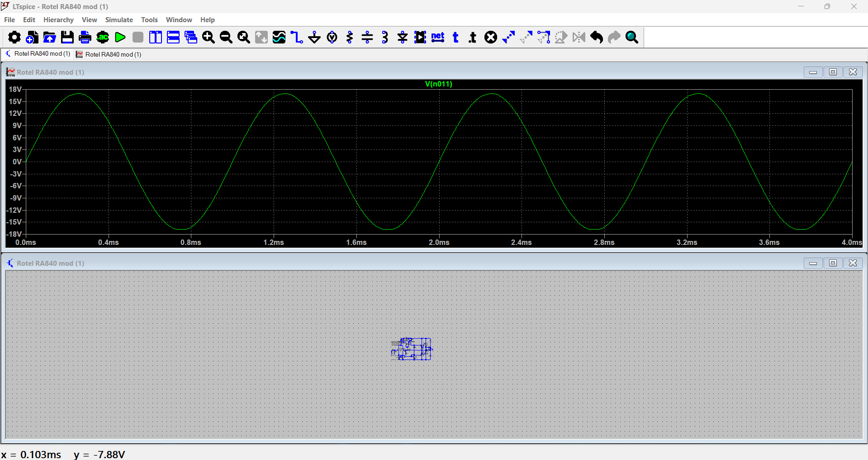Screen dimensions: 868x460
Task: Select the Draw Wire tool
Action: point(297,37)
